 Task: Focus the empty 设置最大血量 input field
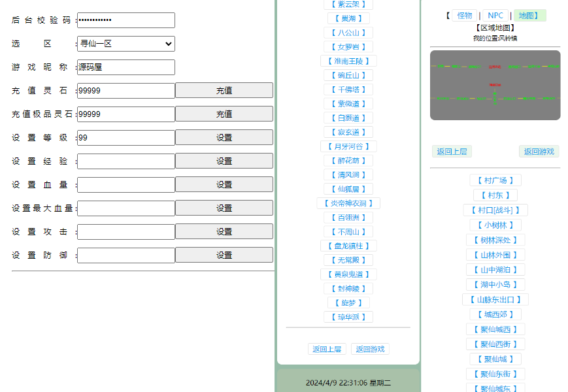pyautogui.click(x=126, y=208)
